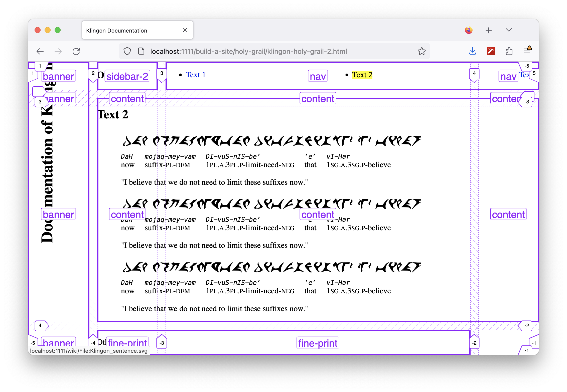Click the first 1SG.A.3SG.P-believe gloss

[359, 165]
